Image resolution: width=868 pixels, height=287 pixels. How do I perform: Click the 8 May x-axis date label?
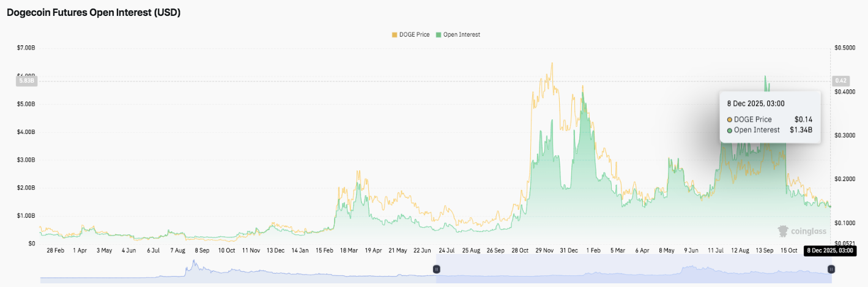[667, 251]
